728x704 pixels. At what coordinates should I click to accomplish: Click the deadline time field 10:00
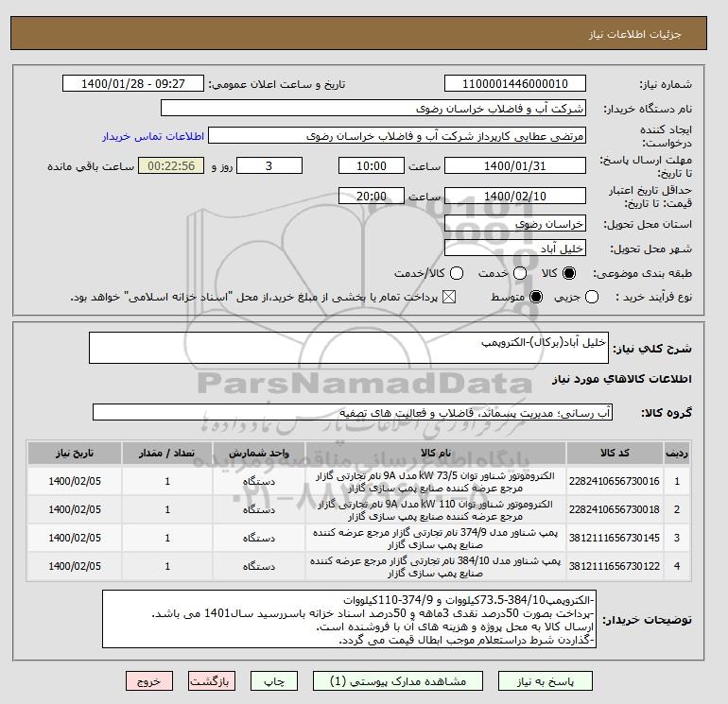372,165
